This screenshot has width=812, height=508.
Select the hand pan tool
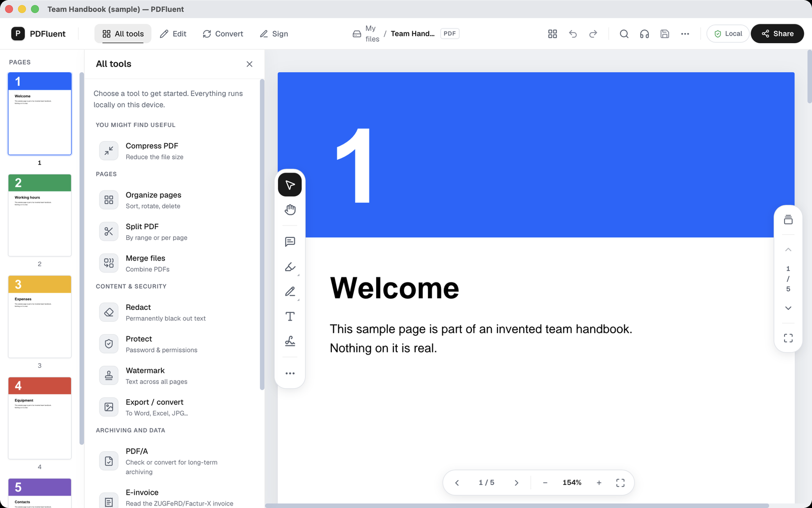pos(290,210)
